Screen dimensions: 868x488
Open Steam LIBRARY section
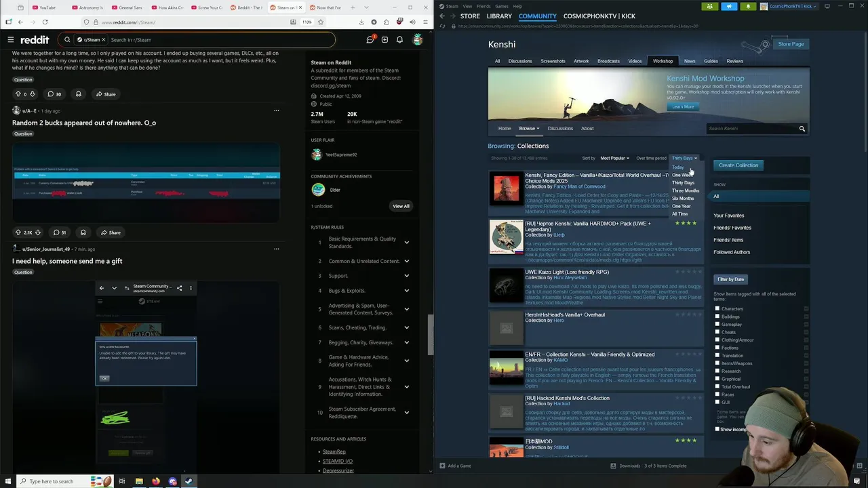pyautogui.click(x=499, y=16)
